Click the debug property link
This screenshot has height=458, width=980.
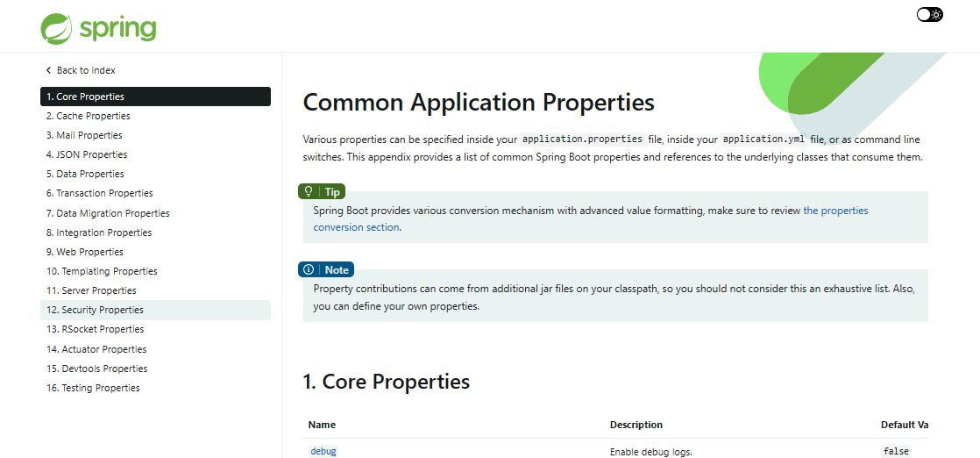pyautogui.click(x=323, y=451)
